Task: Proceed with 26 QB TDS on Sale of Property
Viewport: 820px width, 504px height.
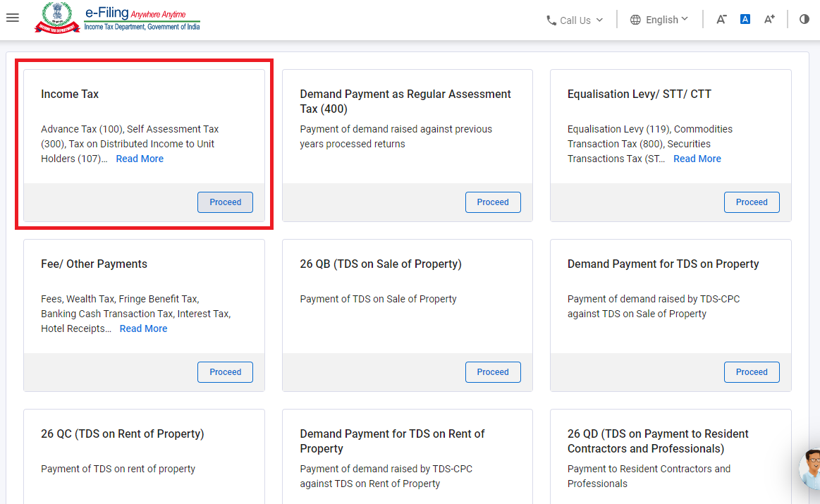Action: tap(492, 372)
